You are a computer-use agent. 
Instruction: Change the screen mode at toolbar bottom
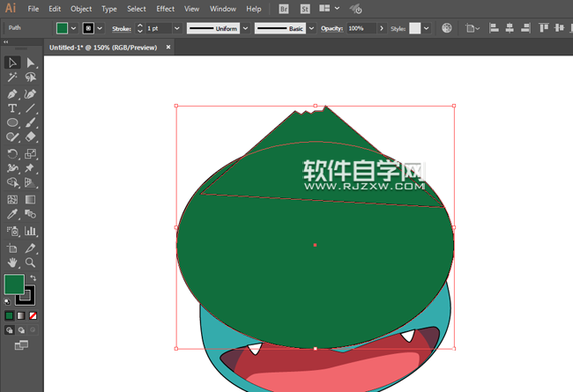(21, 345)
